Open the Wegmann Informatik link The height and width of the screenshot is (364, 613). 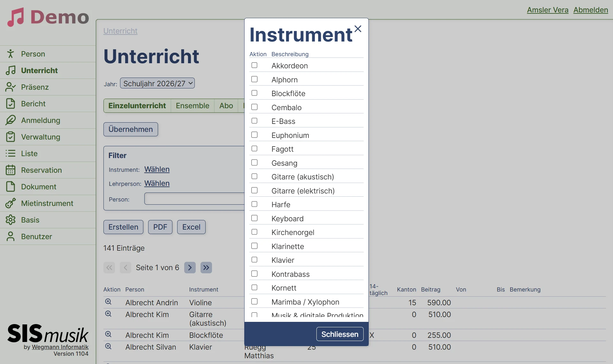point(60,347)
